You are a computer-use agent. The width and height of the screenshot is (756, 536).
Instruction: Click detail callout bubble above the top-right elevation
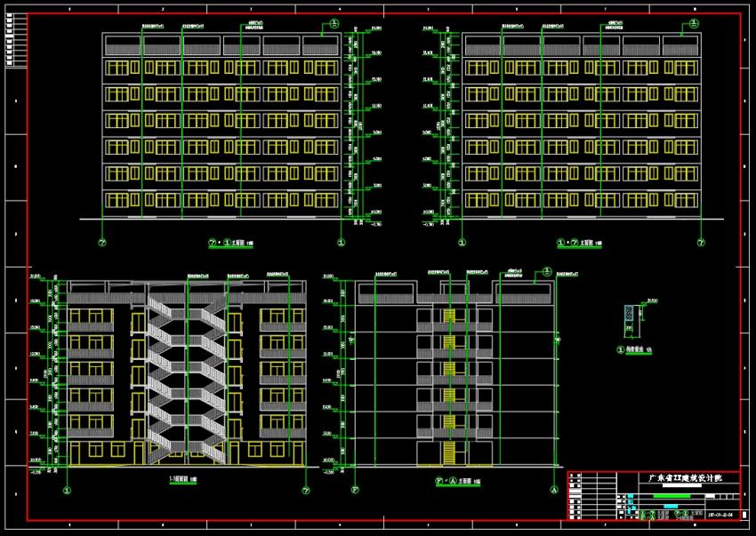point(694,23)
